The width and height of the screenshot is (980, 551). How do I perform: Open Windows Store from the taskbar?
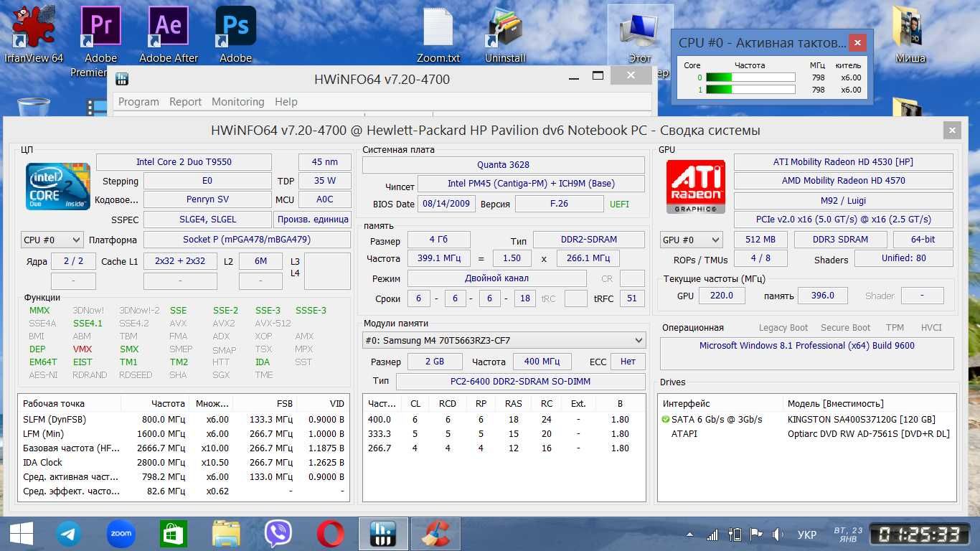tap(173, 534)
